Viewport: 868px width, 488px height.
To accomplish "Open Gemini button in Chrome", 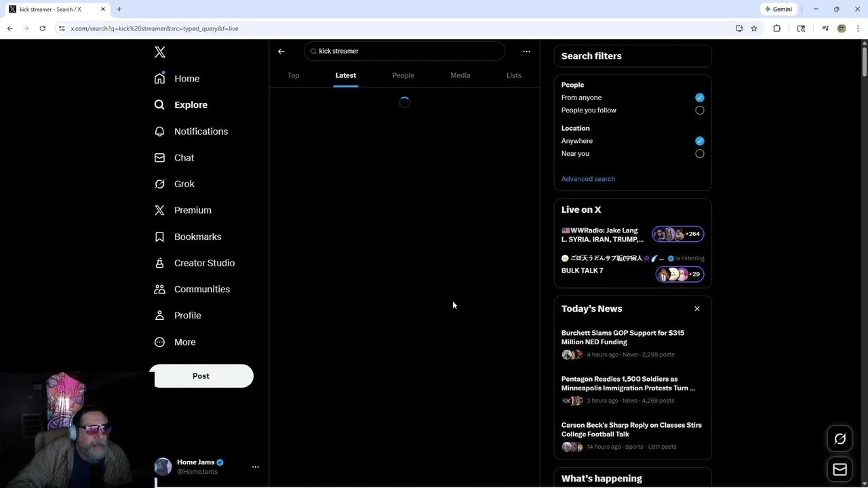I will tap(778, 9).
